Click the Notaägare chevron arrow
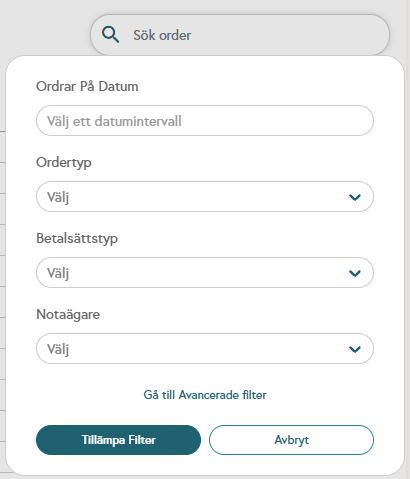Image resolution: width=410 pixels, height=479 pixels. click(x=355, y=349)
